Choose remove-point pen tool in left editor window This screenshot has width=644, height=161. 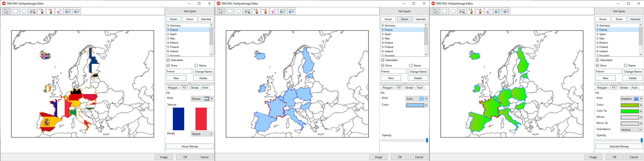[x=50, y=11]
